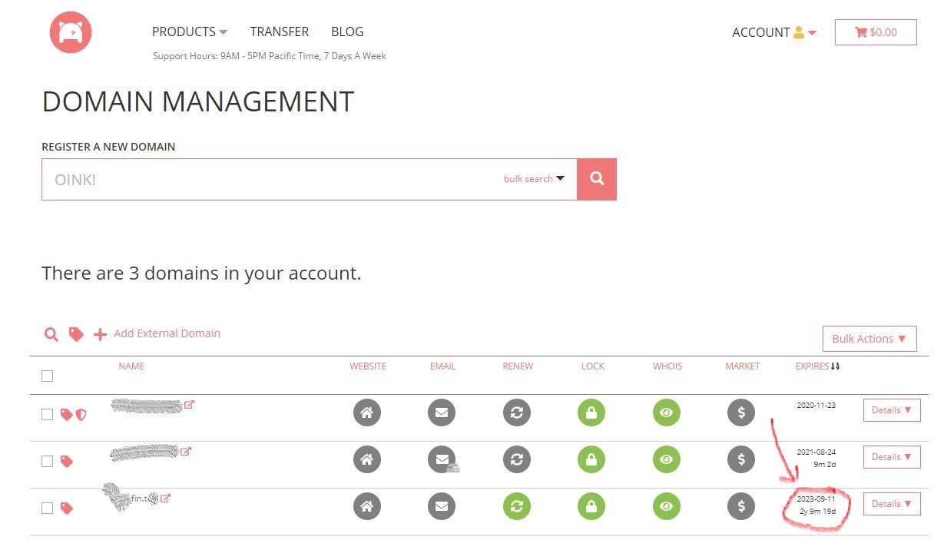Toggle WHOIS privacy eye for 2020-11-23 domain
This screenshot has height=560, width=934.
tap(667, 413)
